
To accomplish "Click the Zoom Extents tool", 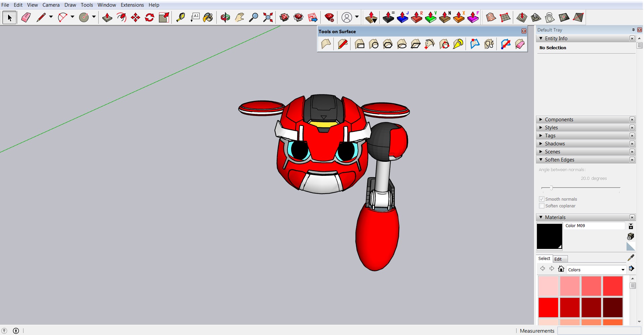I will click(268, 17).
